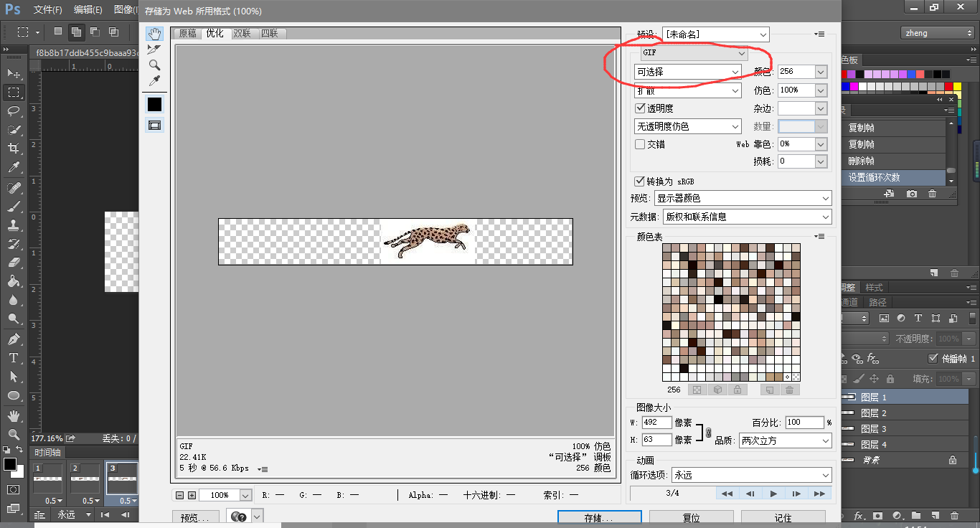Enable the 交错 checkbox
This screenshot has width=980, height=528.
click(641, 144)
